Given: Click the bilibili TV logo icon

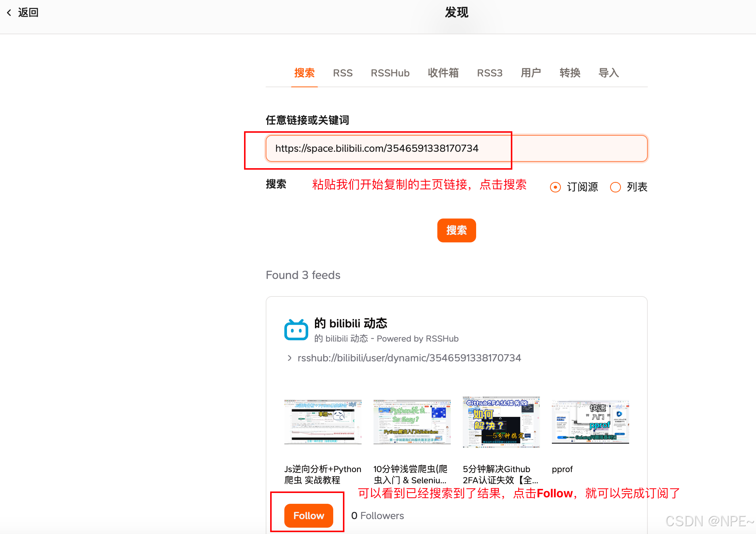Looking at the screenshot, I should pyautogui.click(x=296, y=330).
